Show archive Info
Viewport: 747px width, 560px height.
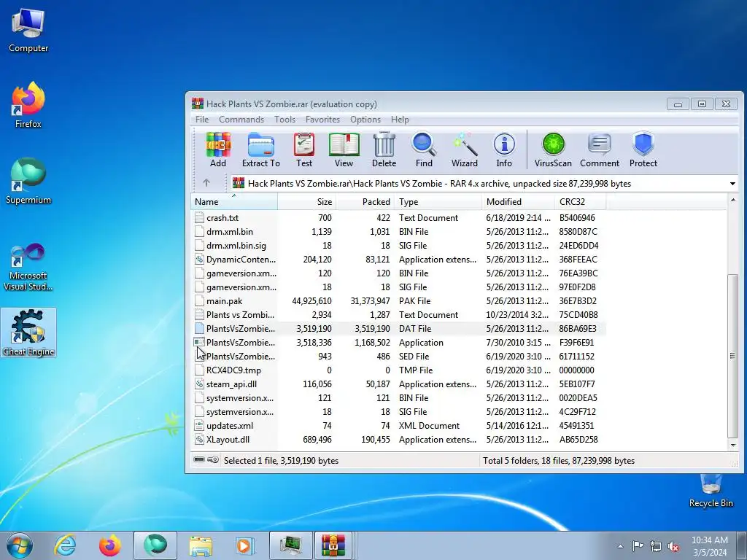coord(504,149)
